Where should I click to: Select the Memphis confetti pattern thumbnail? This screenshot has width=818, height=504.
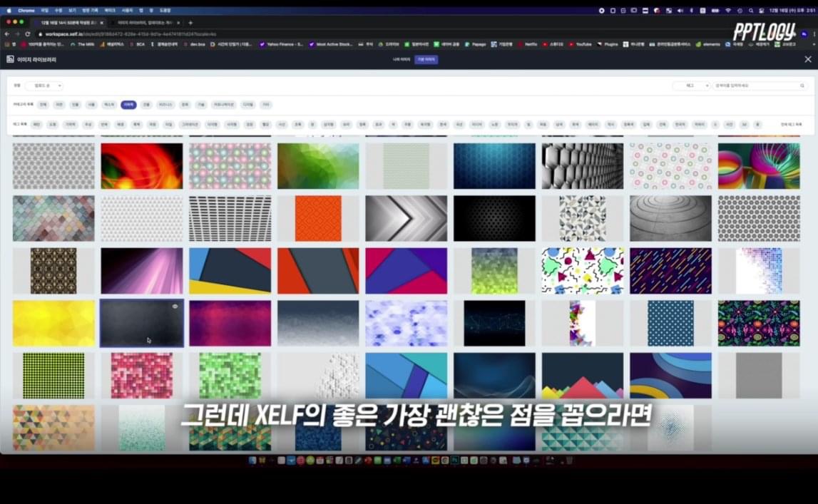pos(582,271)
